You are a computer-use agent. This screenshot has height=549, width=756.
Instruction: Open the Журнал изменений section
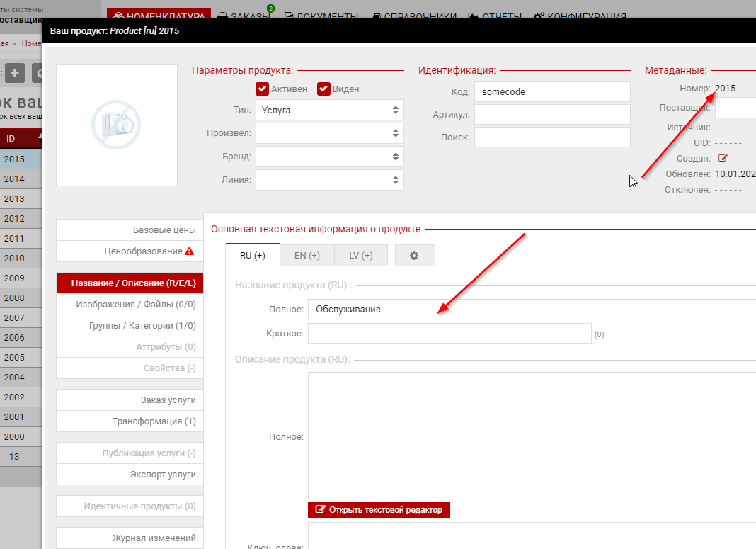coord(154,538)
